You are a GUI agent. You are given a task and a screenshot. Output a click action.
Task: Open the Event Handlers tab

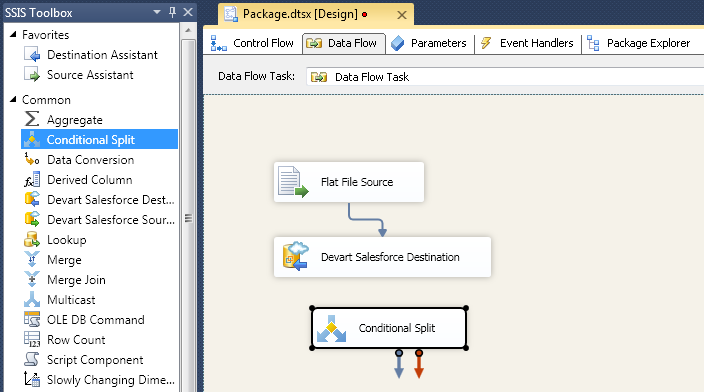click(527, 43)
